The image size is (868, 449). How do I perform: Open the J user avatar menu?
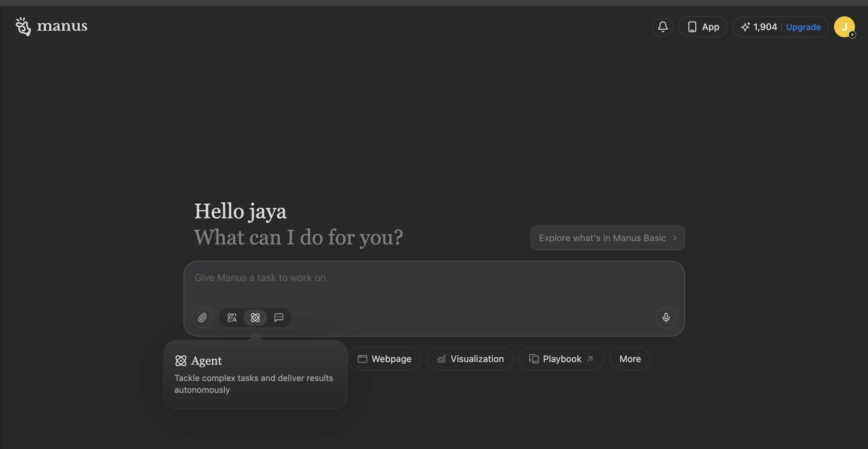[844, 26]
